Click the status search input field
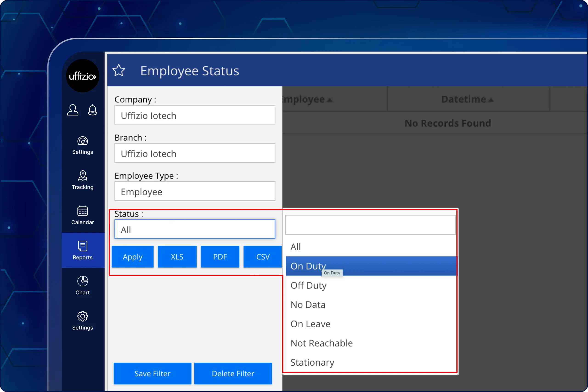Image resolution: width=588 pixels, height=392 pixels. coord(370,225)
